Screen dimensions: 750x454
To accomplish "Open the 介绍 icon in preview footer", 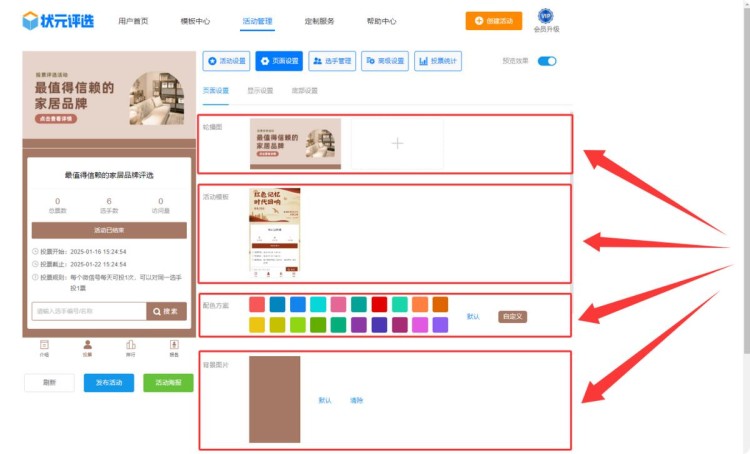I will click(x=44, y=347).
